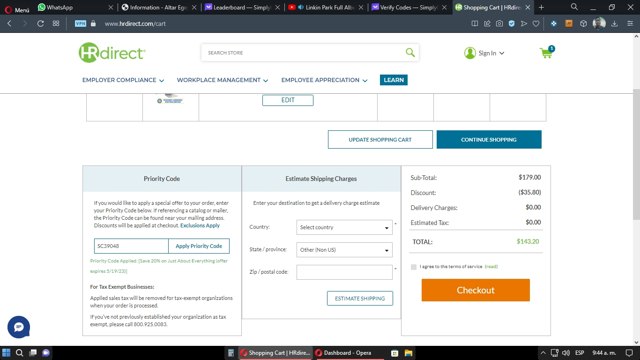Image resolution: width=640 pixels, height=360 pixels.
Task: Open the live chat bubble
Action: [18, 327]
